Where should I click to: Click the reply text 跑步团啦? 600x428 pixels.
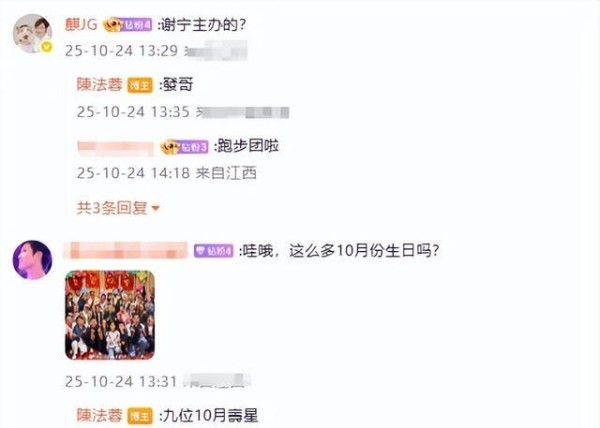pyautogui.click(x=246, y=146)
